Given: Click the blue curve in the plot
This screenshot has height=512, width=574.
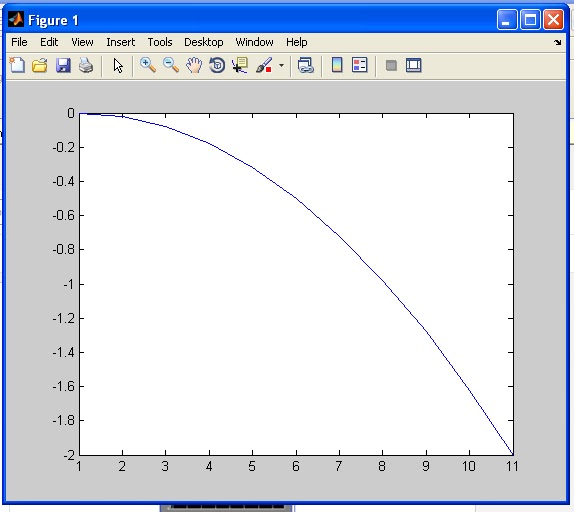Looking at the screenshot, I should pos(296,198).
